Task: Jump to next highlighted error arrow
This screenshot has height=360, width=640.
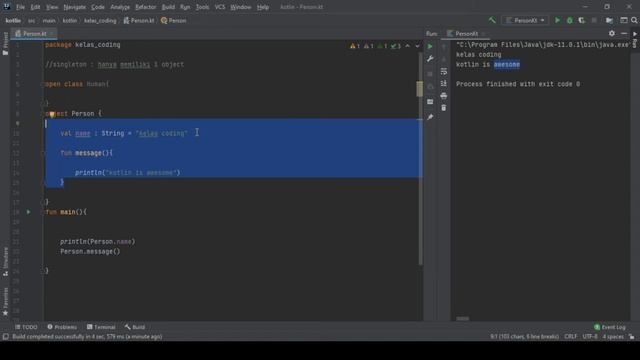Action: click(x=417, y=46)
